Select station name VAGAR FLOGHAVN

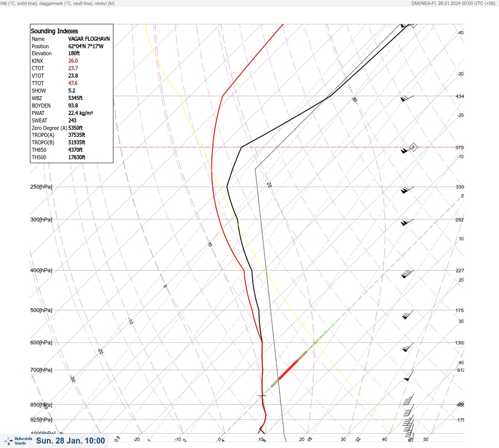click(x=89, y=39)
